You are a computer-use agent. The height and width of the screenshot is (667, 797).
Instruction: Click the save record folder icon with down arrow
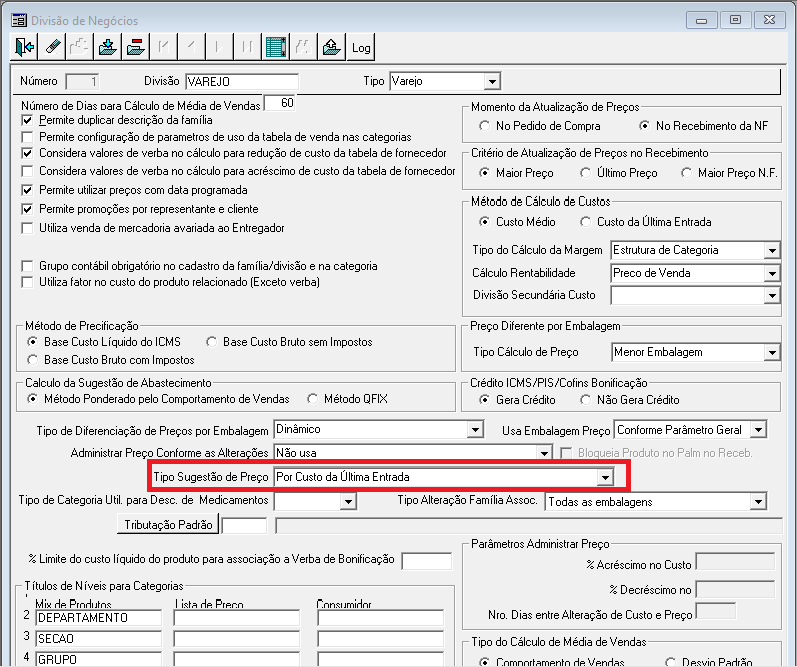[x=108, y=47]
